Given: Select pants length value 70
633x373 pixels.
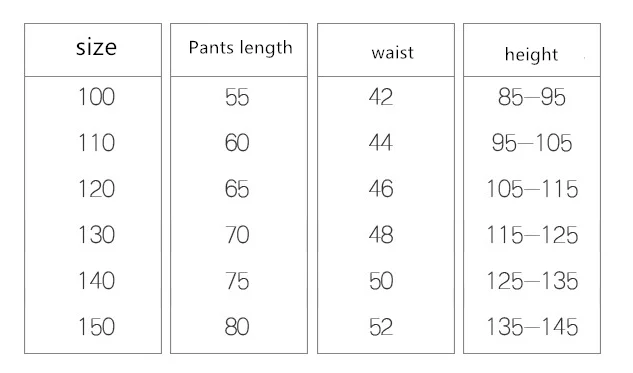Looking at the screenshot, I should [237, 235].
